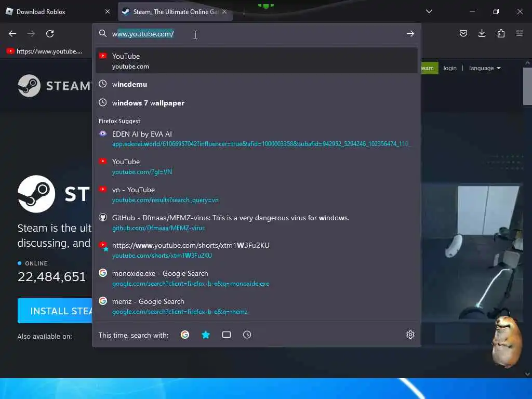This screenshot has height=399, width=532.
Task: Click the green Install Steam header button
Action: click(430, 68)
